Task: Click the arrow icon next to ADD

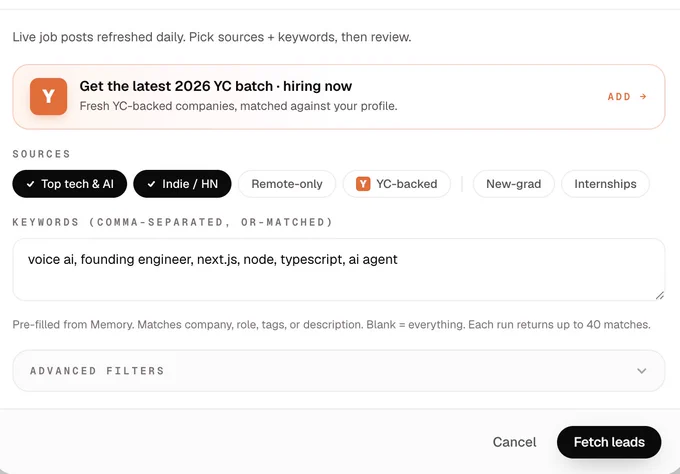Action: (643, 96)
